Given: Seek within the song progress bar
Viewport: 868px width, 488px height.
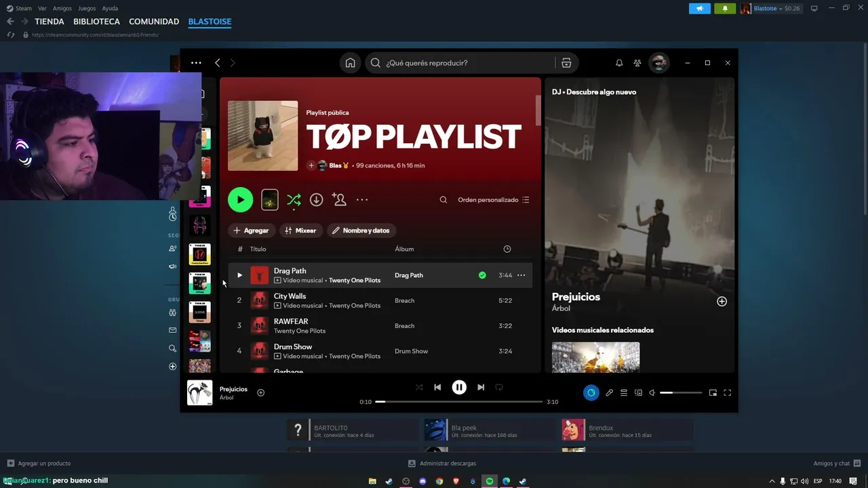Looking at the screenshot, I should click(x=459, y=402).
